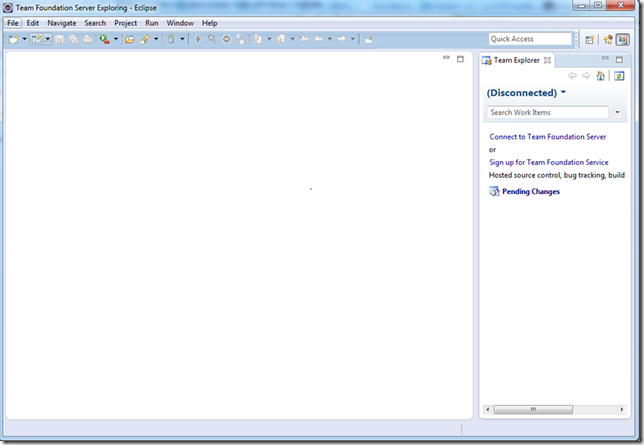Click the Quick Access search field
Screen dimensions: 644x445
tap(529, 39)
